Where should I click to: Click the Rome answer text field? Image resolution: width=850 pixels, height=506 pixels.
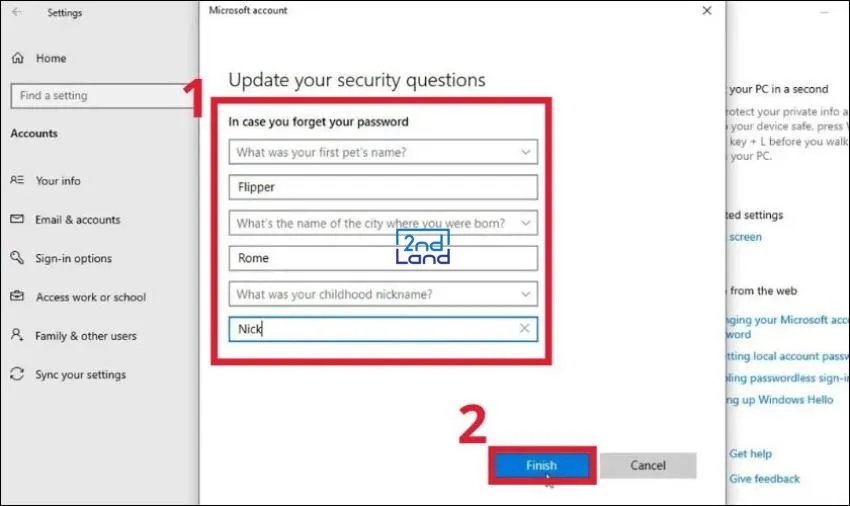click(x=383, y=258)
